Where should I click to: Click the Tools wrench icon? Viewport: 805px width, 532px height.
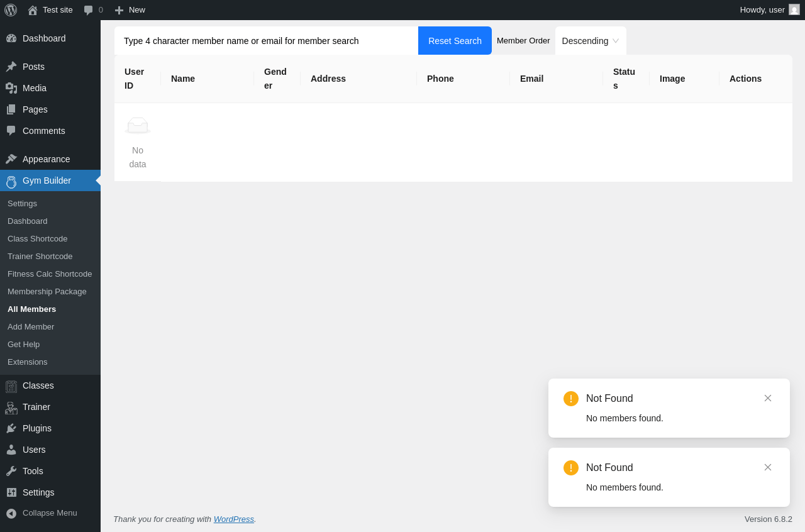pyautogui.click(x=11, y=471)
